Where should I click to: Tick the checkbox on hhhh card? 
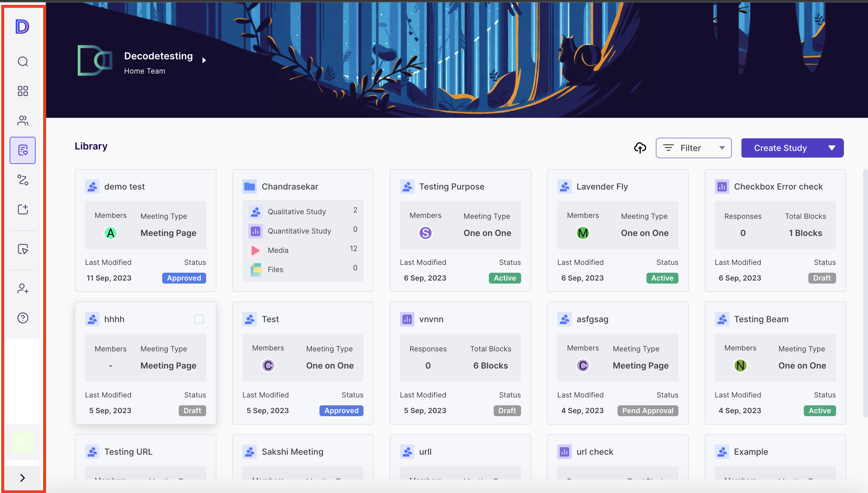coord(199,319)
